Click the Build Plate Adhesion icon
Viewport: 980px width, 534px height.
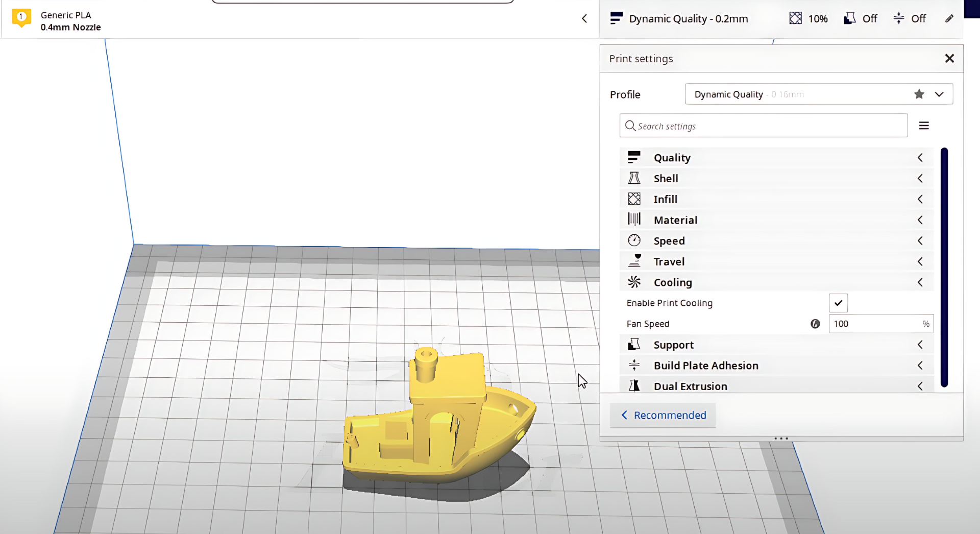(634, 365)
